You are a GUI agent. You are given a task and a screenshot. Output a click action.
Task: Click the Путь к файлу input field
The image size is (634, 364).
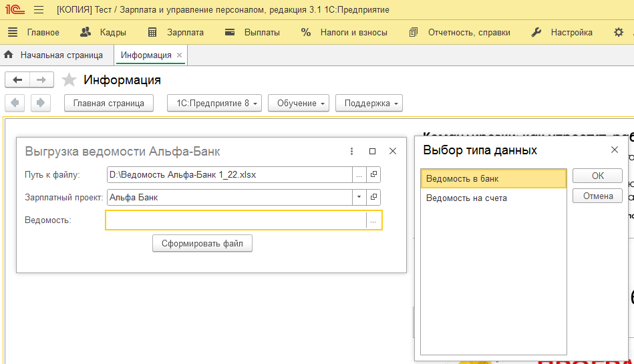pyautogui.click(x=230, y=175)
